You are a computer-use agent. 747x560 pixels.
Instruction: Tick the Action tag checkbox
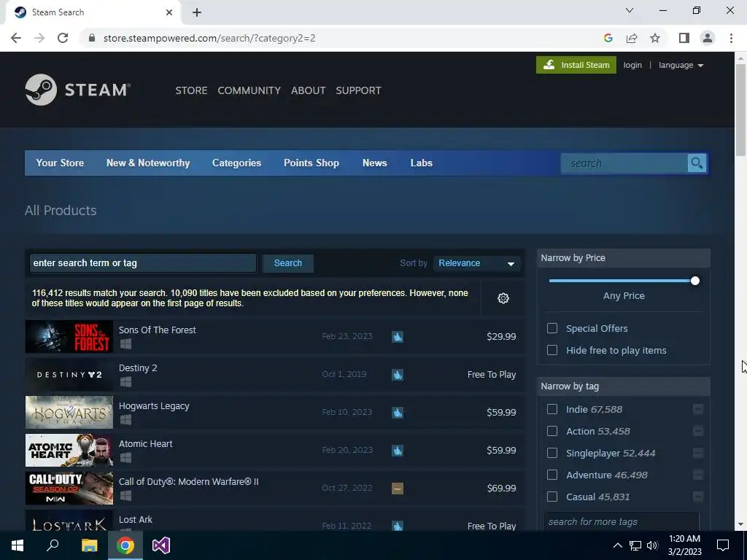pos(552,432)
